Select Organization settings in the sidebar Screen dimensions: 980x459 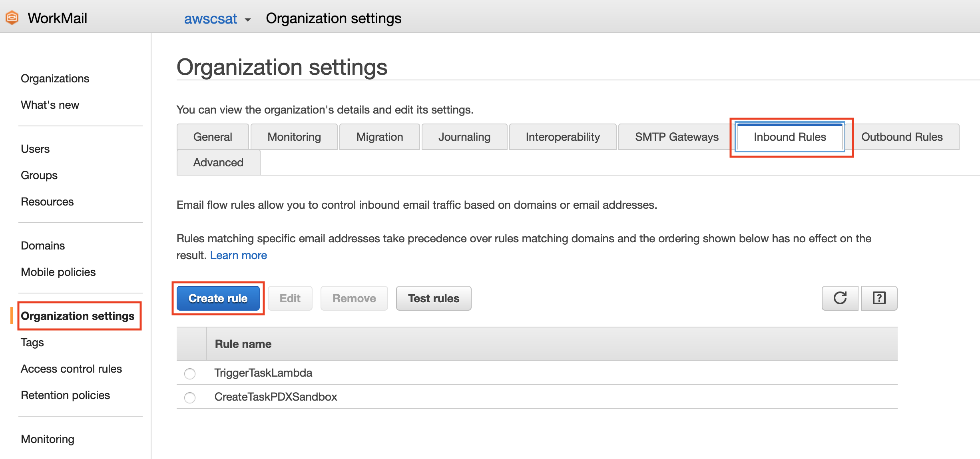point(78,316)
